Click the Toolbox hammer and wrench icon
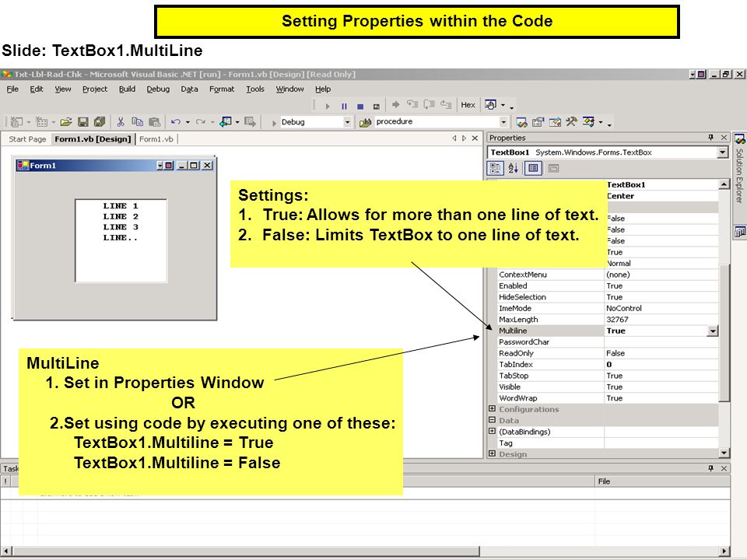747x560 pixels. click(571, 122)
